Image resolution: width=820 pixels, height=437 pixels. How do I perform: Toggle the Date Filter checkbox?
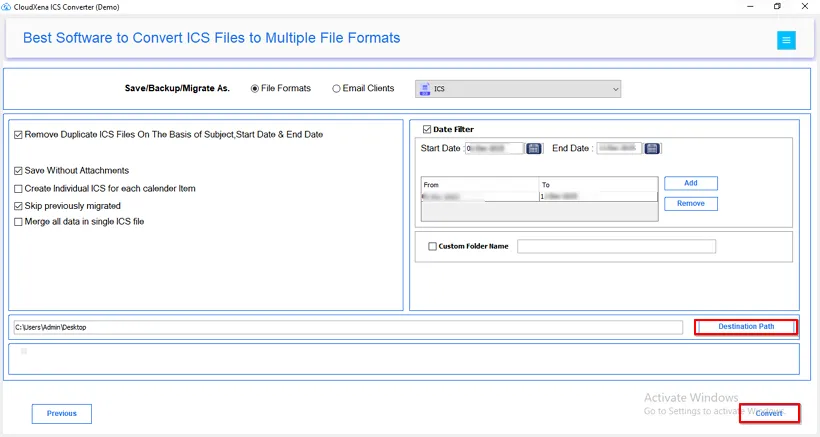coord(427,129)
